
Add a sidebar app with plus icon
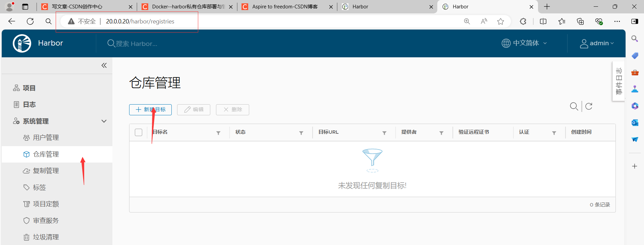point(635,166)
